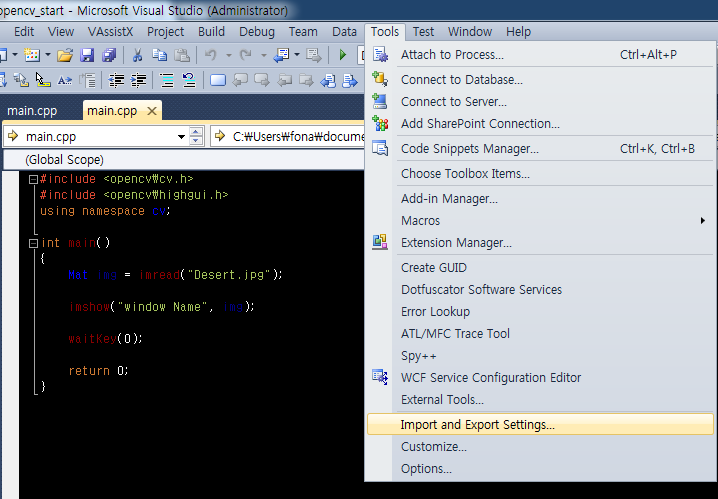The image size is (718, 499).
Task: Decrease line indent icon
Action: [x=116, y=81]
